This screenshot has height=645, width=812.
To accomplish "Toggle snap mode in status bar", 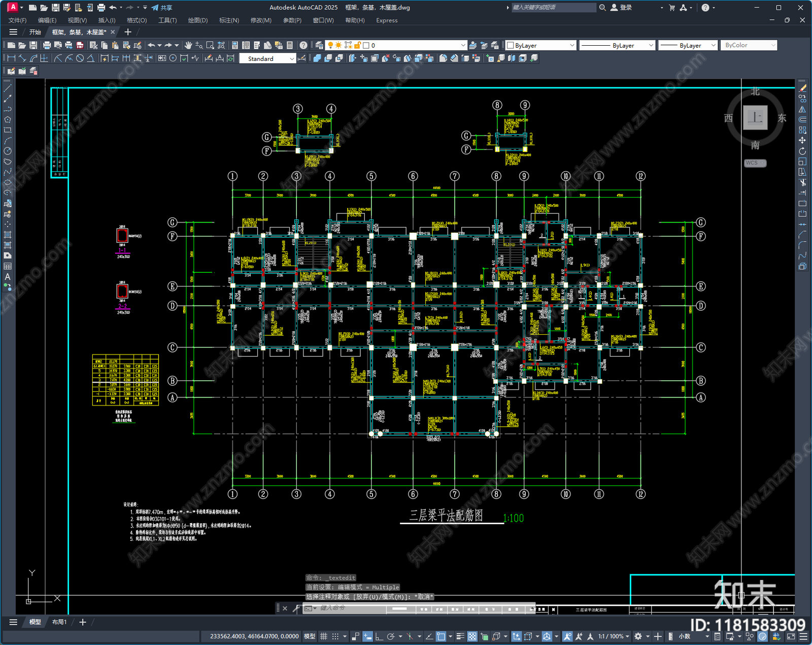I will coord(335,636).
